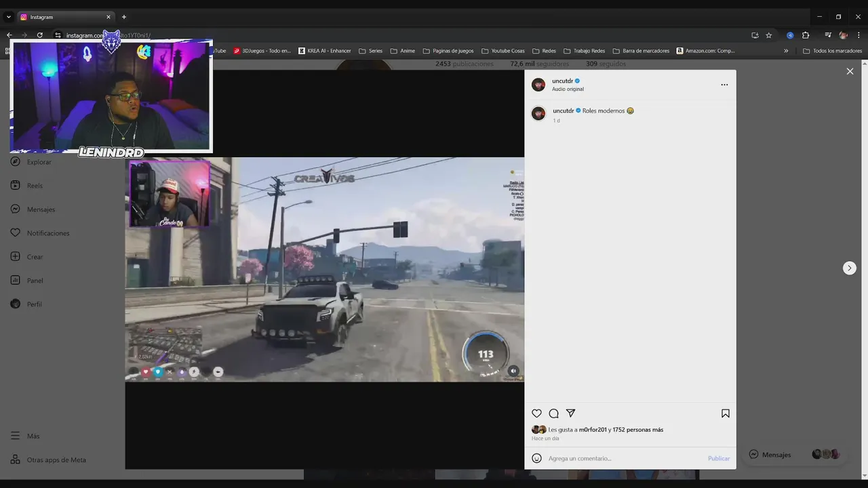Reload the browser page
Screen dimensions: 868x488
pos(40,35)
